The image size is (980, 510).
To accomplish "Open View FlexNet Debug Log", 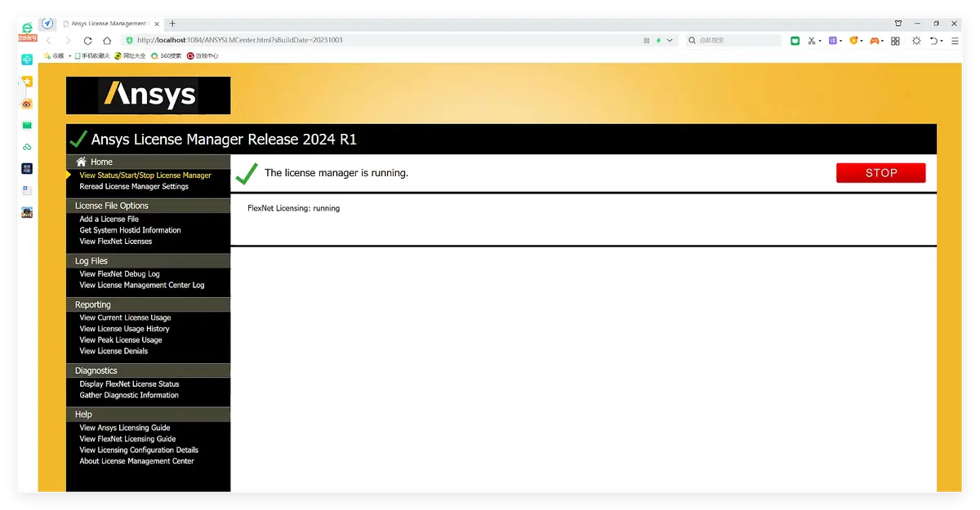I will [120, 274].
